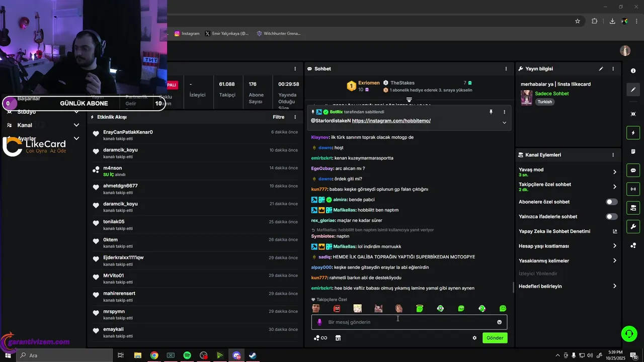Screen dimensions: 644x362
Task: Open the Emir Yalçınkaya X bookmark
Action: [227, 34]
